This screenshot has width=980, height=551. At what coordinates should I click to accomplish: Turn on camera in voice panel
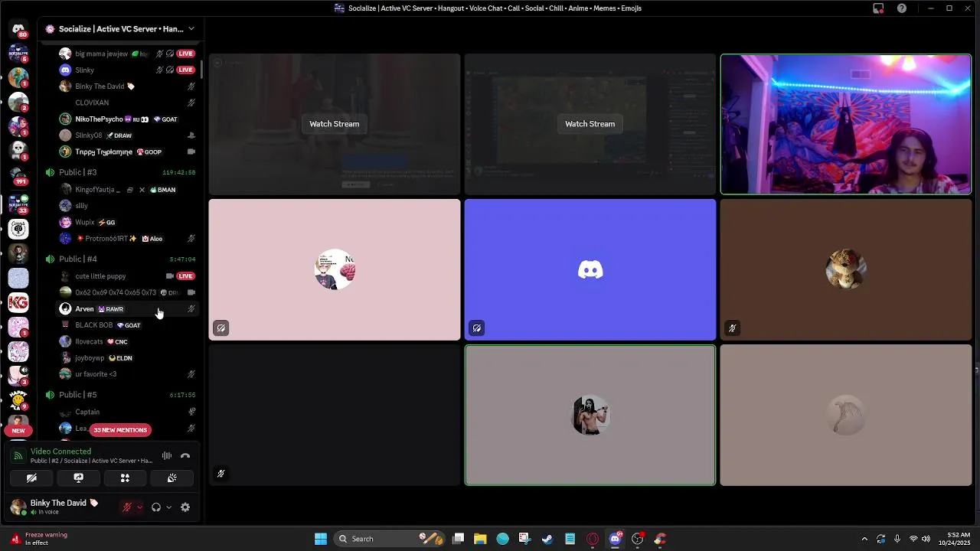31,478
